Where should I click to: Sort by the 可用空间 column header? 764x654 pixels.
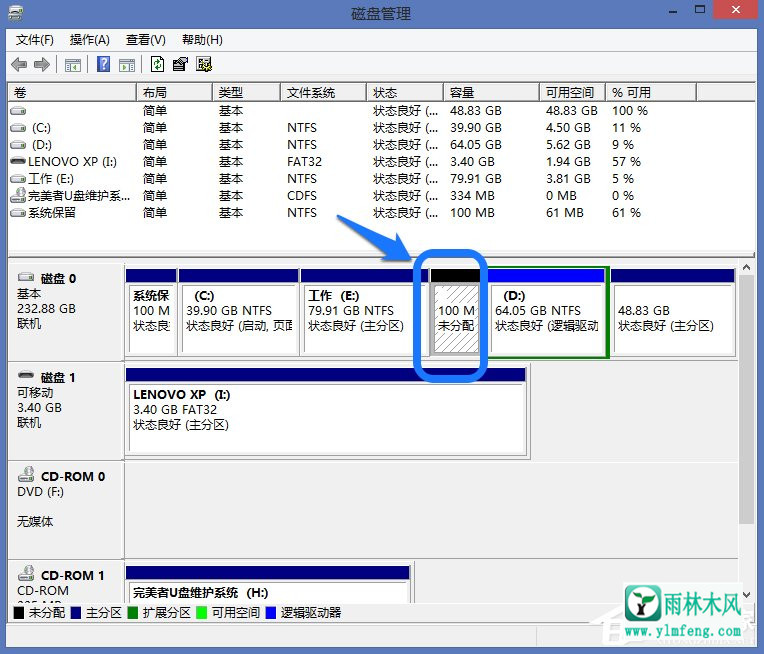click(573, 93)
